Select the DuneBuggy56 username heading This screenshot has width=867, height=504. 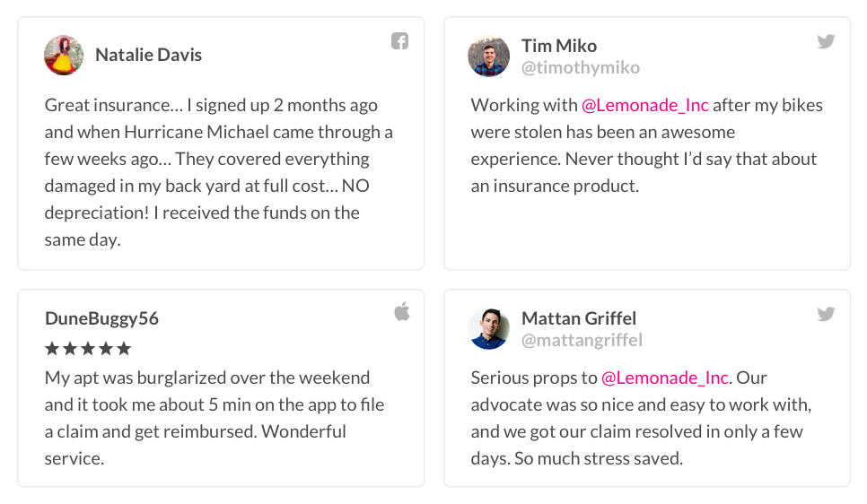(x=101, y=319)
